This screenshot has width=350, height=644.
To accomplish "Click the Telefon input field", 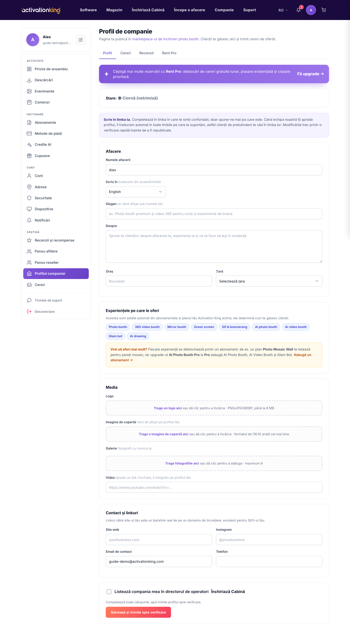I will 269,561.
